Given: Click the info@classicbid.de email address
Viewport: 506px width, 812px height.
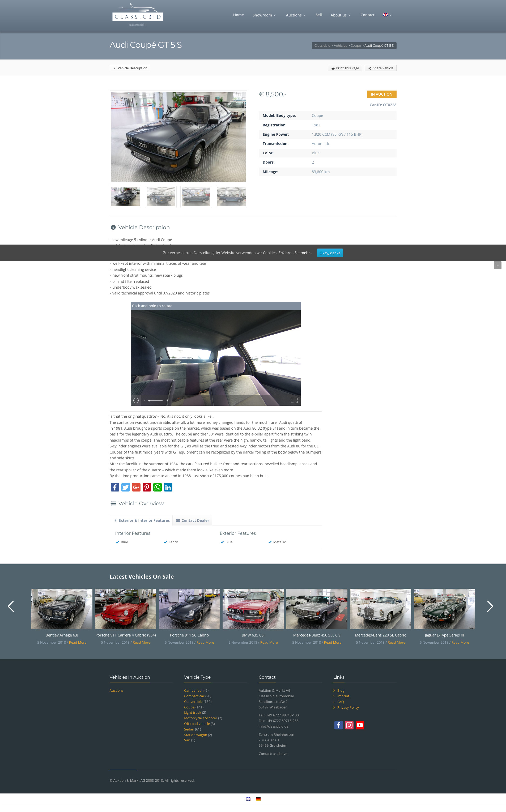Looking at the screenshot, I should click(x=273, y=726).
